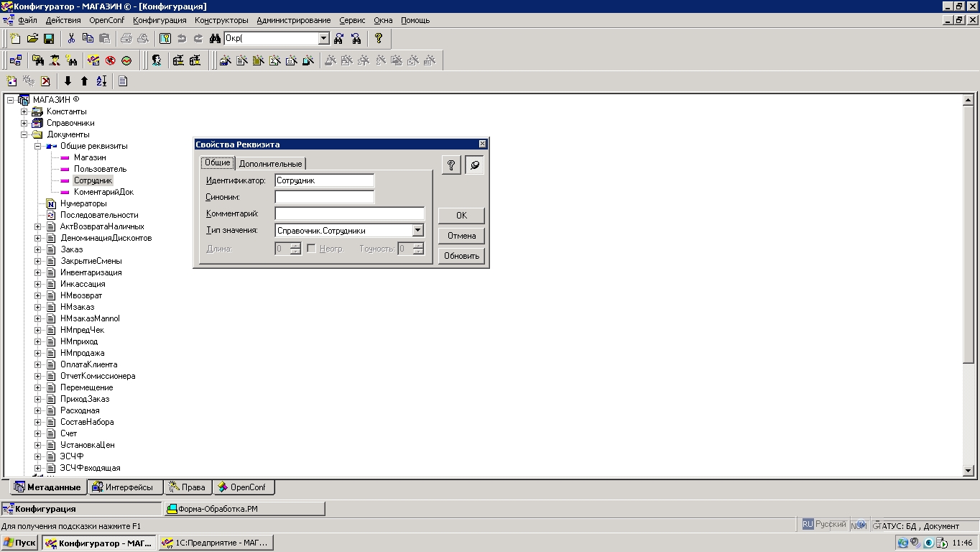Click the question mark button in properties dialog
This screenshot has height=552, width=980.
pyautogui.click(x=450, y=165)
